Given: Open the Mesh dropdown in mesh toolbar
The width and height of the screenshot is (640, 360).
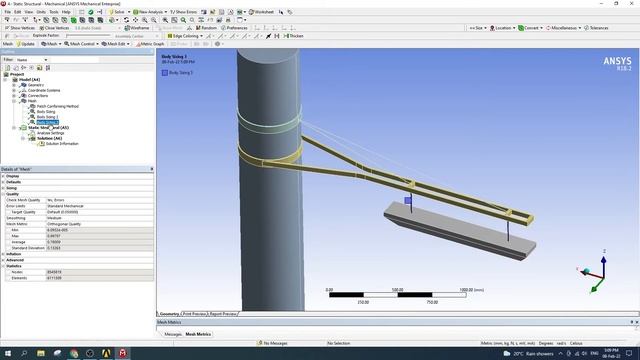Looking at the screenshot, I should coord(51,44).
